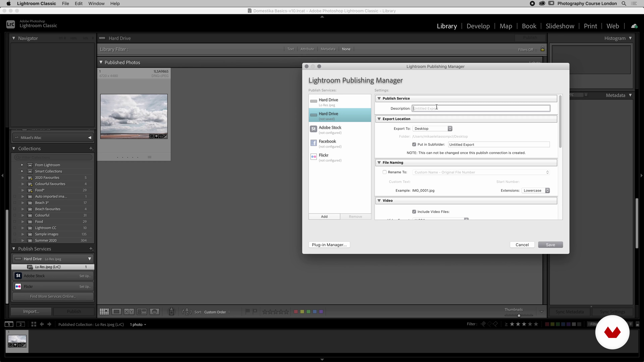644x362 pixels.
Task: Click the filter lock icon
Action: tap(543, 49)
